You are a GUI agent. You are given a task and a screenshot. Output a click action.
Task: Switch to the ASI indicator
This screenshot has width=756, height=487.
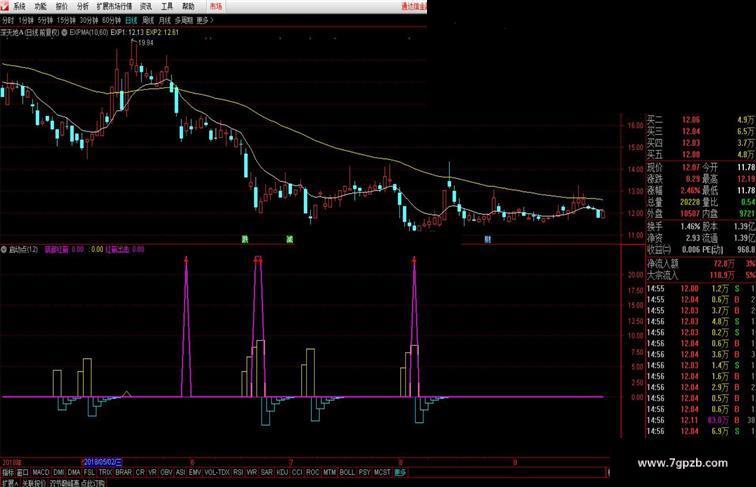point(180,473)
